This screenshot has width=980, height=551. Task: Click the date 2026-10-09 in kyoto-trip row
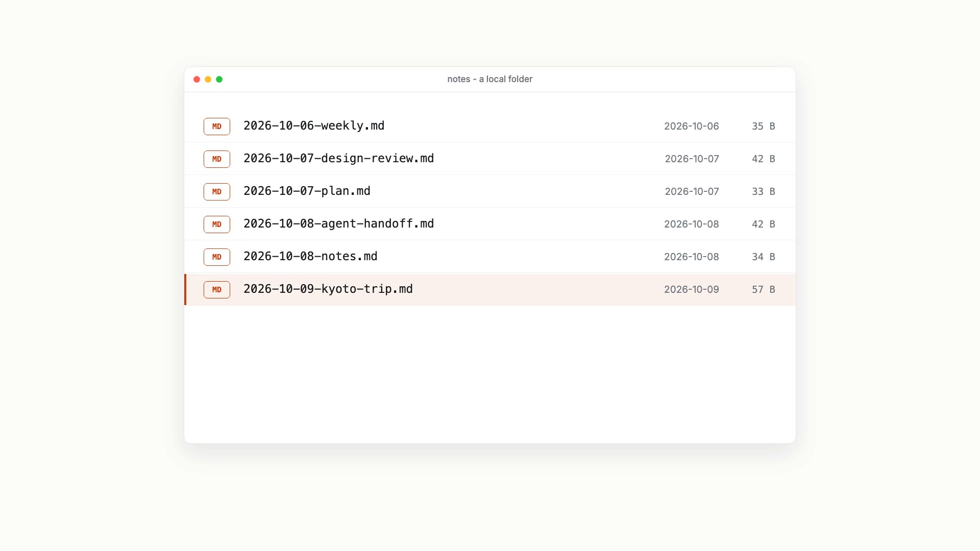(692, 290)
